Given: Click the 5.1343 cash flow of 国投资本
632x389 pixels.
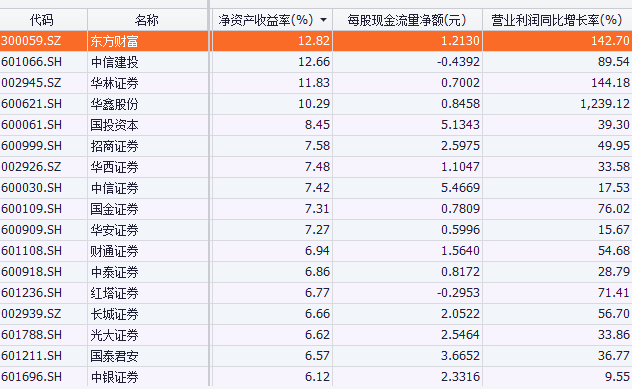Looking at the screenshot, I should point(460,125).
